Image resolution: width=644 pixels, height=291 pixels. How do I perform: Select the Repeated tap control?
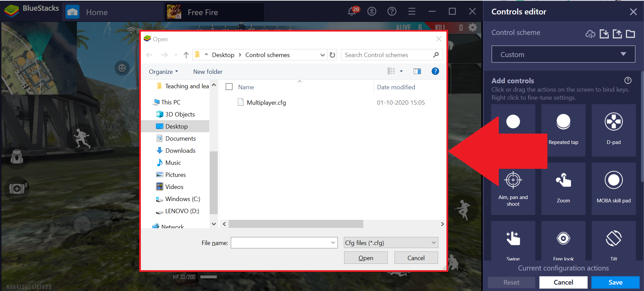(563, 130)
